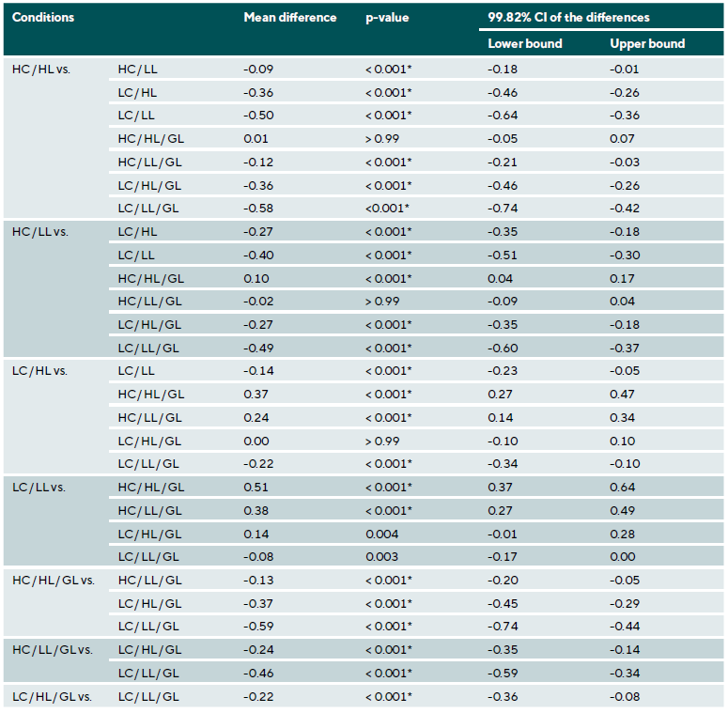Select the HC/HL/GL vs. row group label
The width and height of the screenshot is (728, 713).
click(x=54, y=580)
